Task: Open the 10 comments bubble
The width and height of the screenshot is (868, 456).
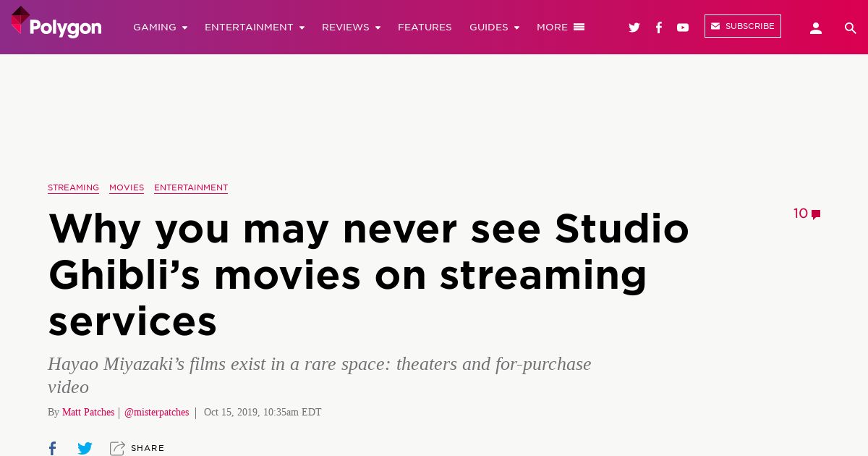Action: pyautogui.click(x=807, y=214)
